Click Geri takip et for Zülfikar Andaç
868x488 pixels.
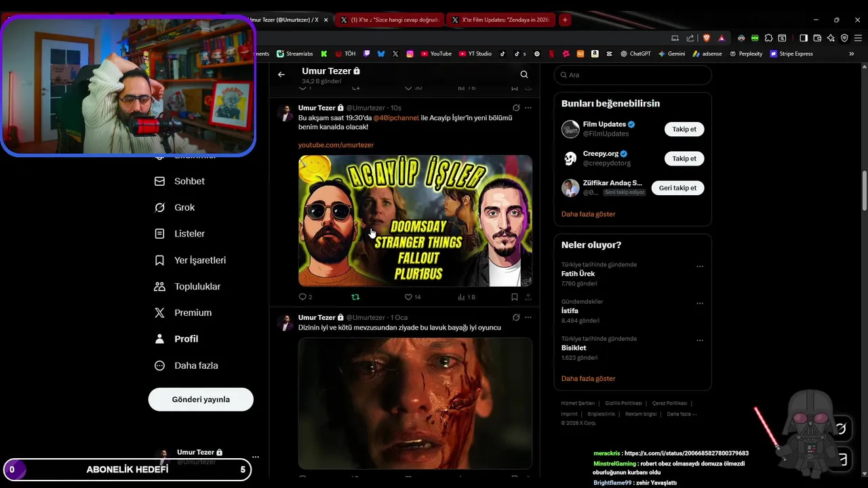pos(677,188)
